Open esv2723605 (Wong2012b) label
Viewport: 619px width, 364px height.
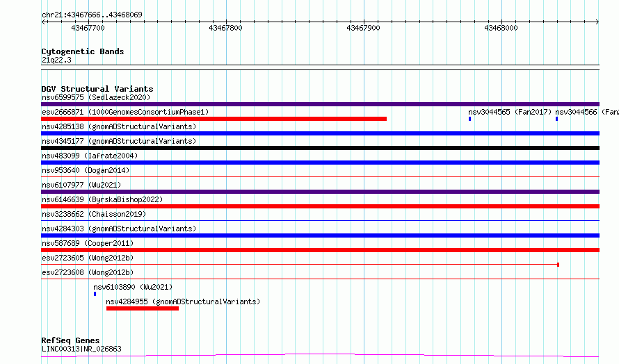click(88, 258)
